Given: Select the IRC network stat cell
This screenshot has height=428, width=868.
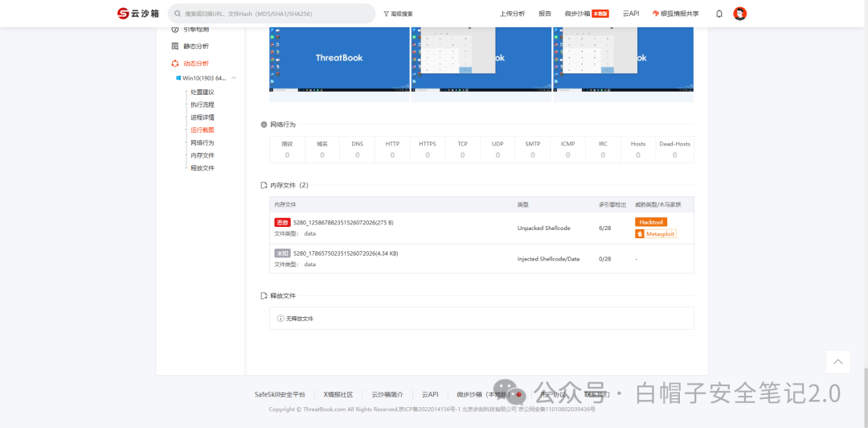Looking at the screenshot, I should pos(603,149).
